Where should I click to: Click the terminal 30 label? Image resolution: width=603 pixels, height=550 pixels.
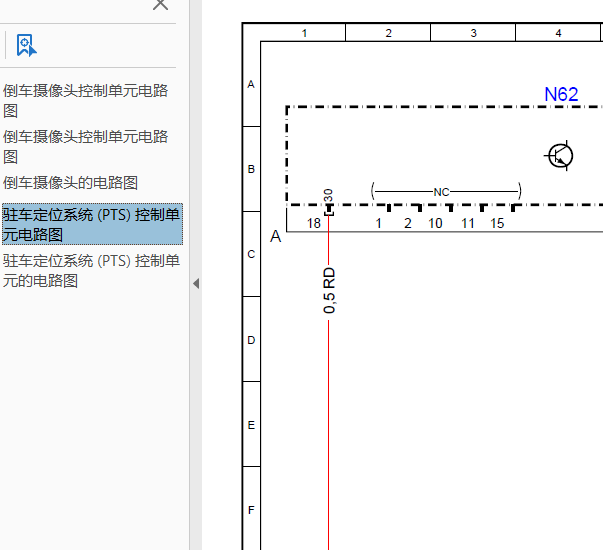[x=328, y=195]
